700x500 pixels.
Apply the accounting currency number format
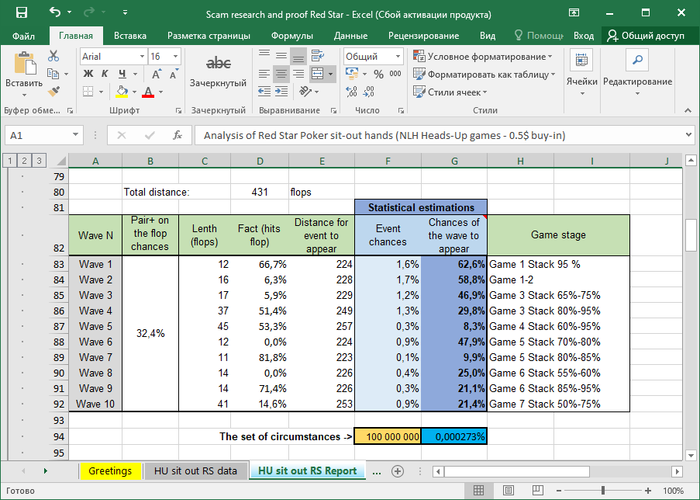(x=352, y=74)
